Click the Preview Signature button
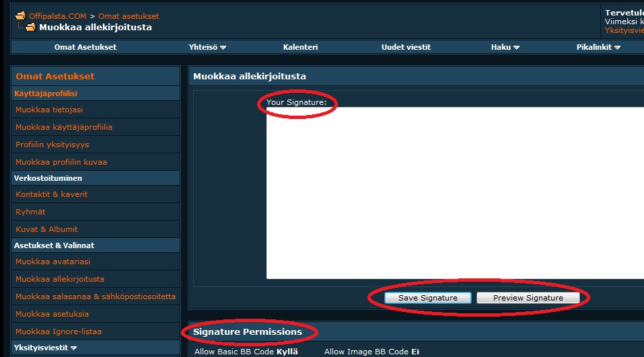Viewport: 644px width, 357px height. [528, 298]
